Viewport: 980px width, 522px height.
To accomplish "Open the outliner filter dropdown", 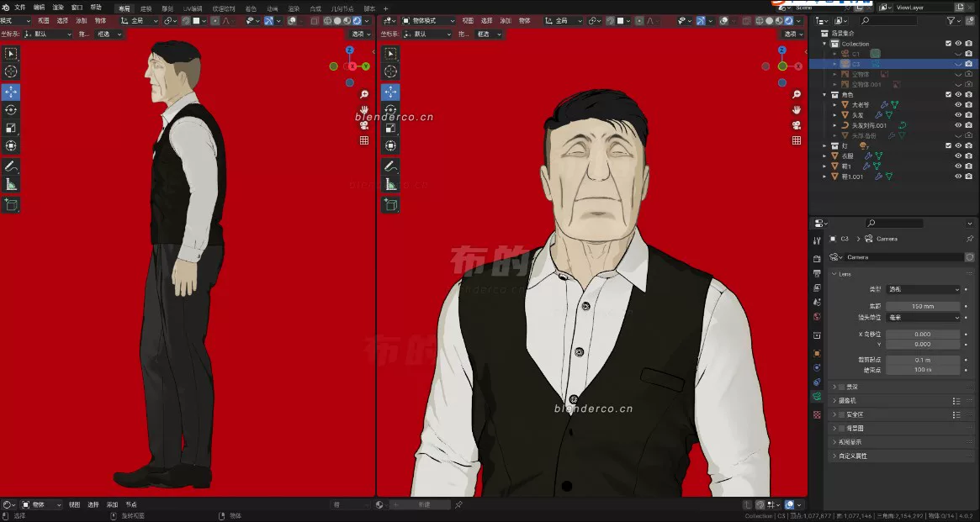I will (x=953, y=21).
